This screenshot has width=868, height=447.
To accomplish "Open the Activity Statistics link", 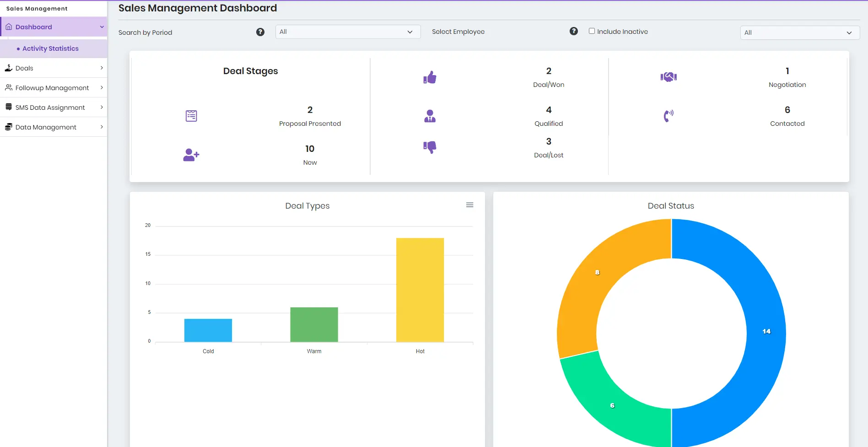I will (x=50, y=48).
